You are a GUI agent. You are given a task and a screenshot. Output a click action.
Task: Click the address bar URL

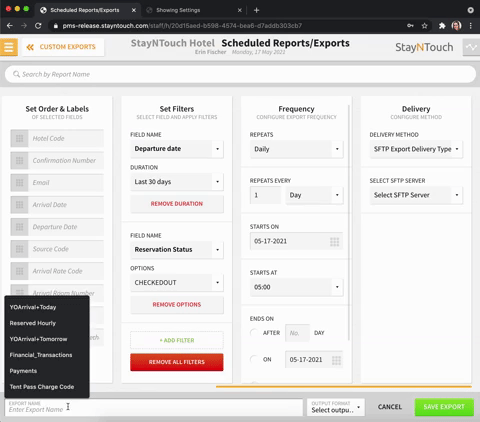(x=182, y=26)
